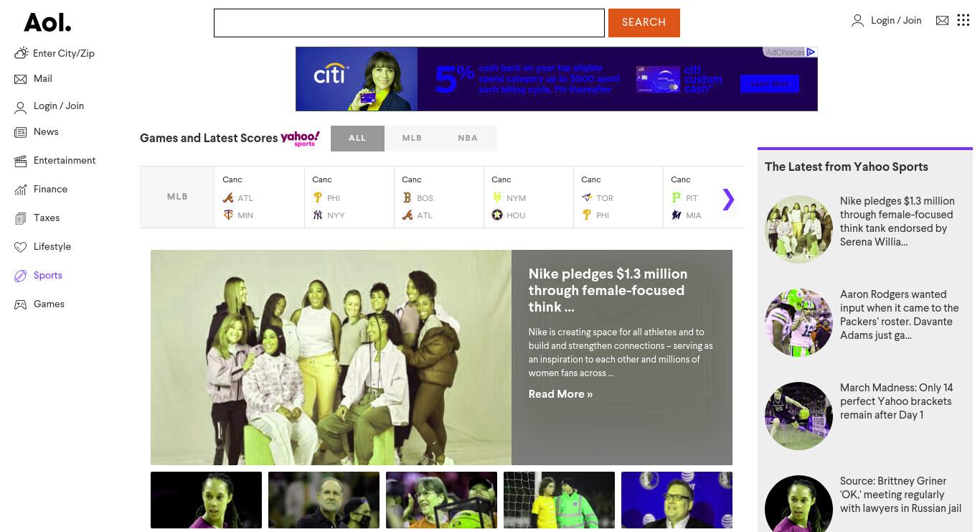Click the Entertainment clapperboard icon

click(21, 161)
